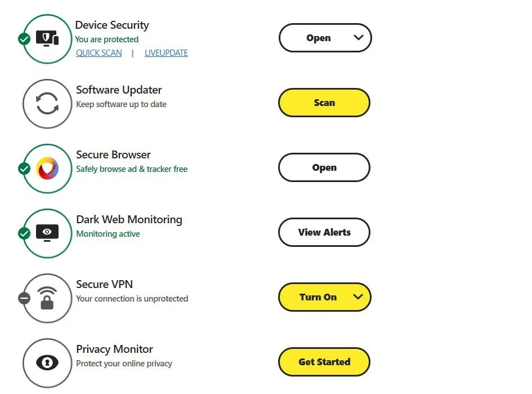View Alerts for Dark Web Monitoring

coord(324,232)
